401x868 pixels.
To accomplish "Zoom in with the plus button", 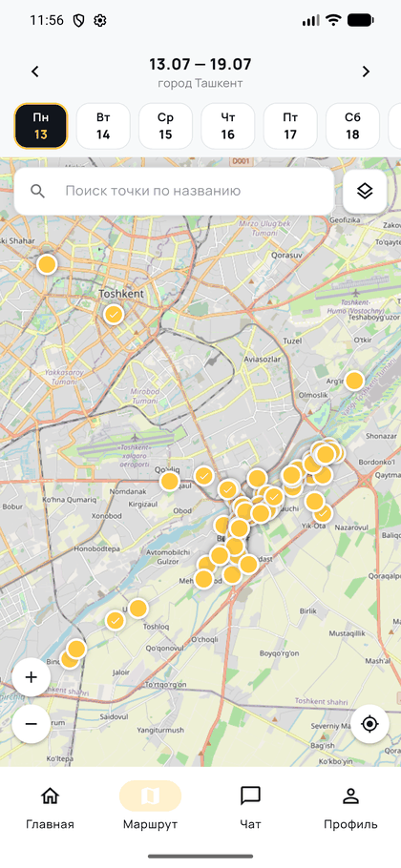I will (x=31, y=677).
